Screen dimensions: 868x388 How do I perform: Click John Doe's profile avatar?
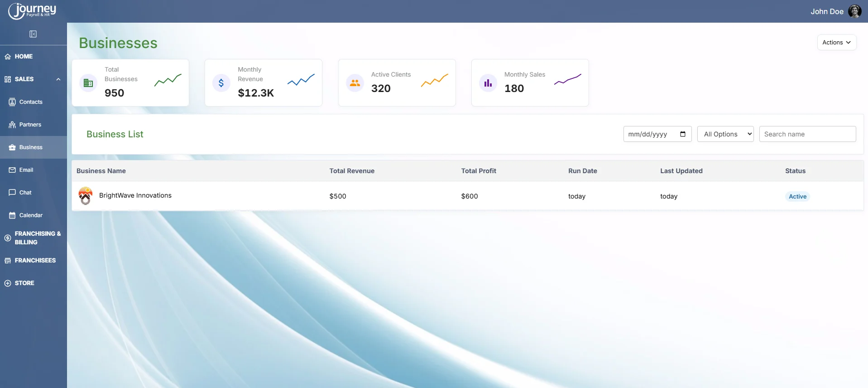854,11
